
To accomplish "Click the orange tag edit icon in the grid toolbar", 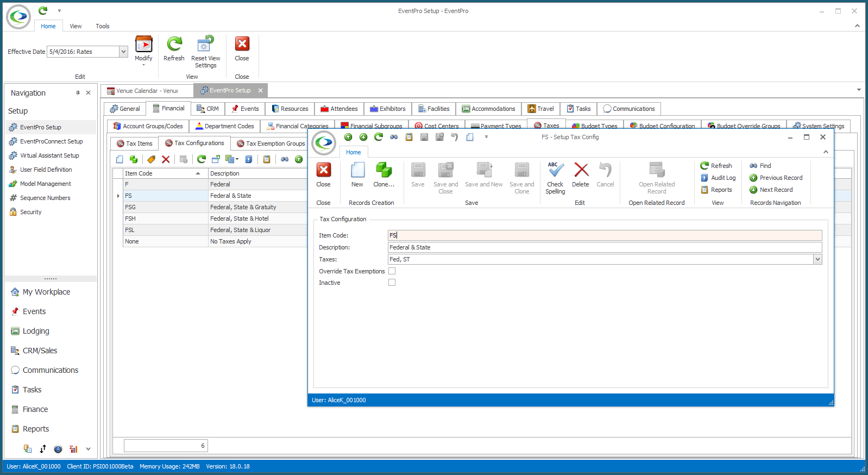I will click(152, 159).
